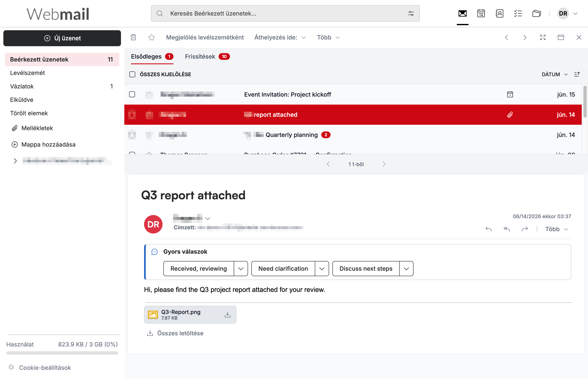Download Q3-Report.png attachment icon
The image size is (588, 378).
tap(227, 314)
